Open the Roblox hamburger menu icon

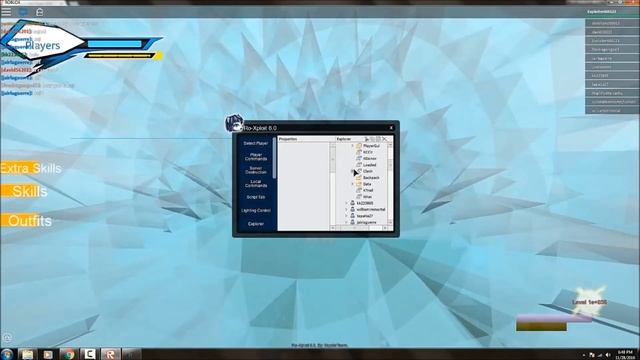click(x=6, y=11)
